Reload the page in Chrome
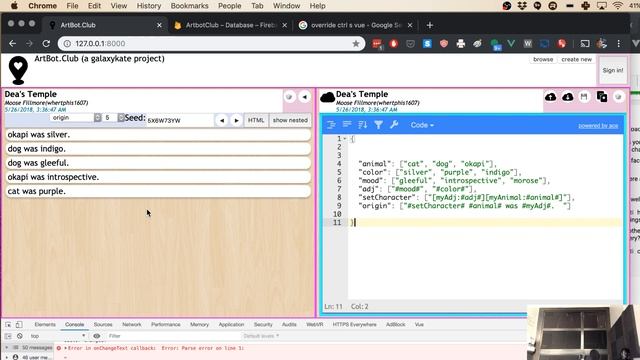The width and height of the screenshot is (640, 360). point(46,43)
